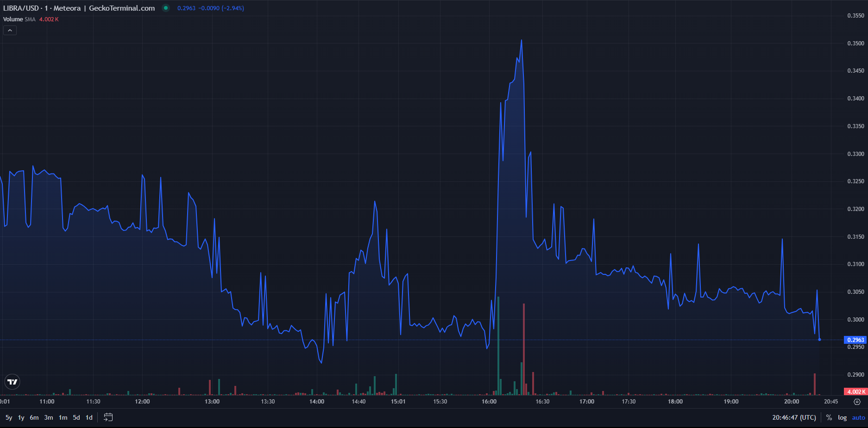Viewport: 868px width, 428px height.
Task: Click the 0.3000 price axis label
Action: coord(855,320)
